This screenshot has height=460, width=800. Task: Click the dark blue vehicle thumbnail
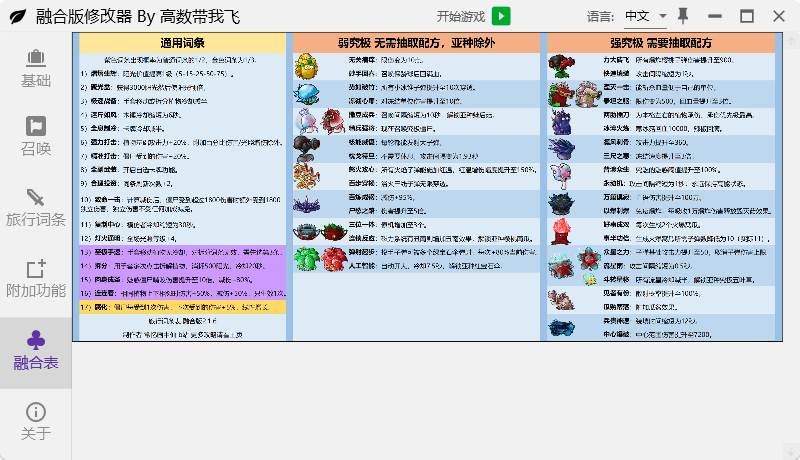tap(561, 328)
